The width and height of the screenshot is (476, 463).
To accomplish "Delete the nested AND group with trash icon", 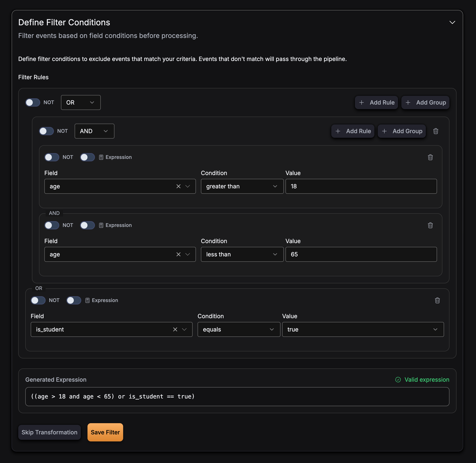I will point(435,131).
